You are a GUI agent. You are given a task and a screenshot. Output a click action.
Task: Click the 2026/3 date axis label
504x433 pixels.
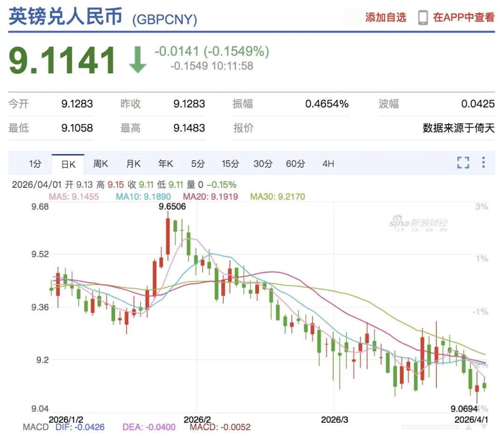(x=335, y=419)
